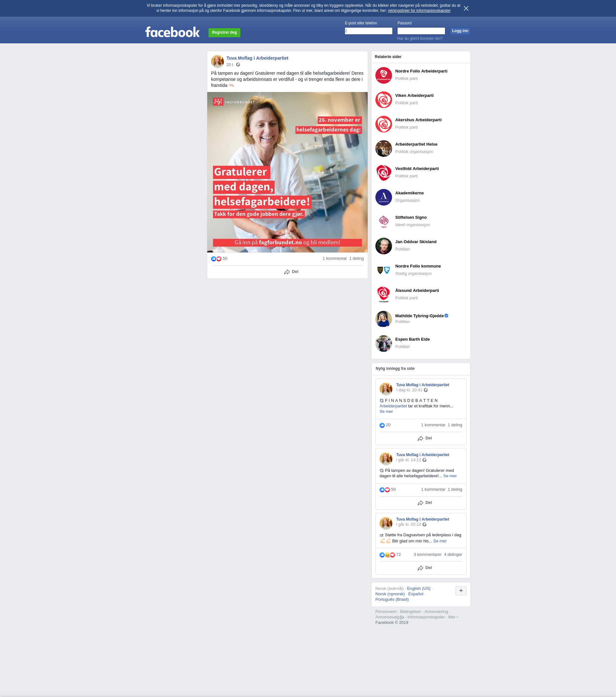Open retningslinjer for informasjonskapsler link
This screenshot has height=697, width=616.
419,11
